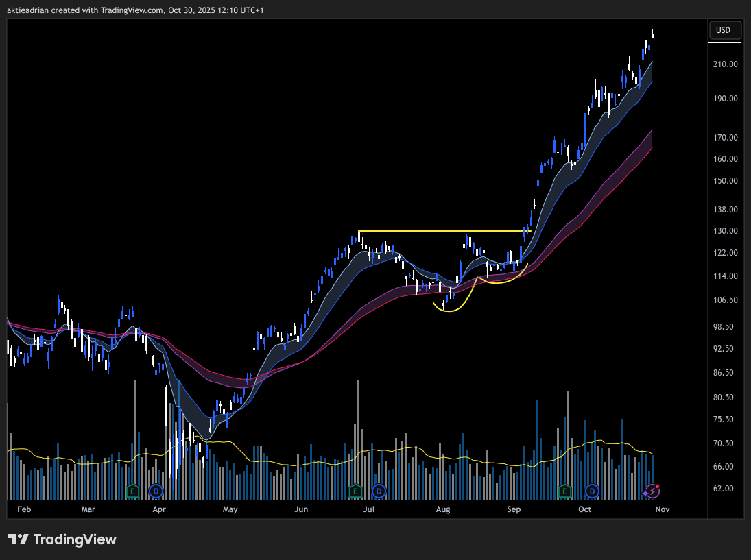Select the earnings 'E' marker before October
751x560 pixels.
(564, 491)
